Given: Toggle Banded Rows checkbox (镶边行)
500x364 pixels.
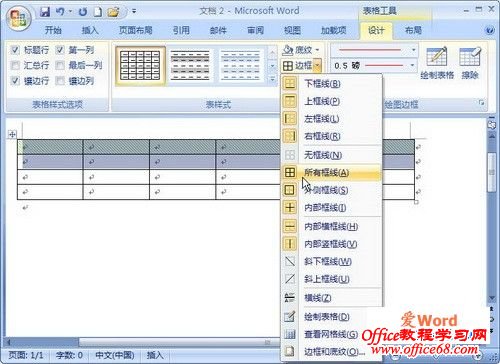Looking at the screenshot, I should pos(15,81).
